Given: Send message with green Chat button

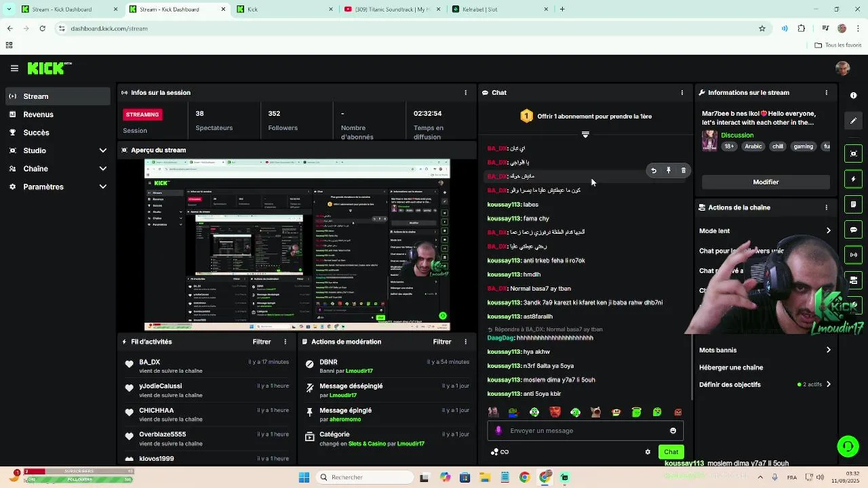Looking at the screenshot, I should click(671, 452).
